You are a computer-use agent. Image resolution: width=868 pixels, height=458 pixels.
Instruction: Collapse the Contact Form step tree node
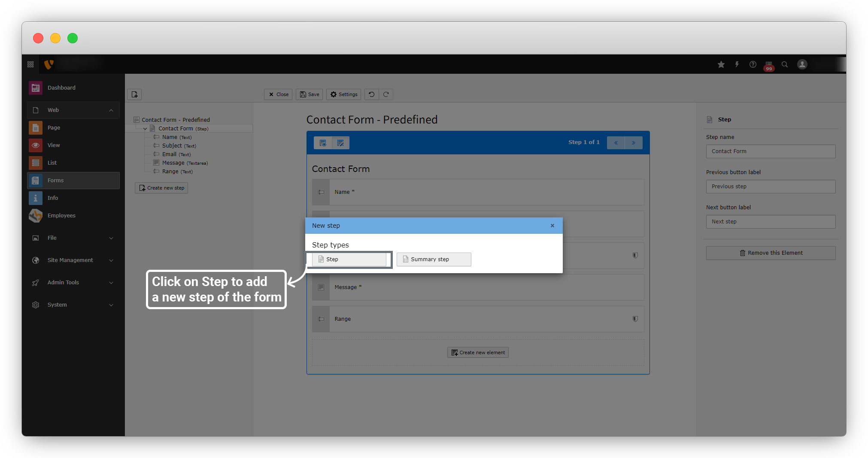(x=145, y=129)
